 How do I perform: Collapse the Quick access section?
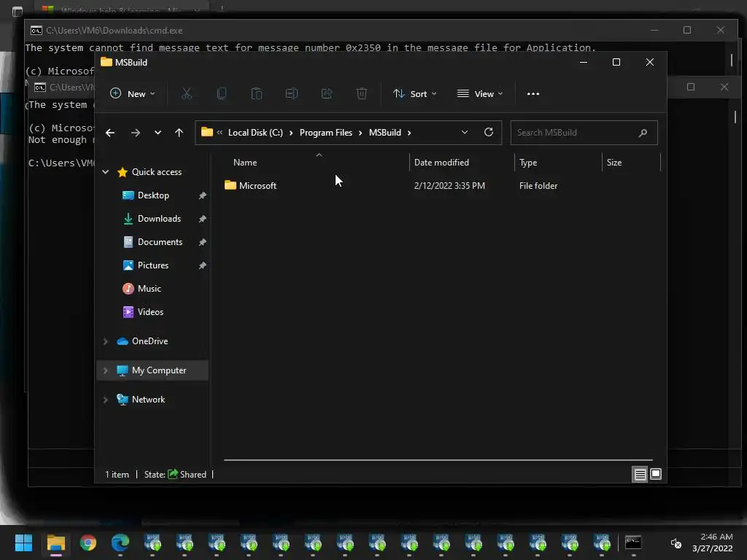pos(106,172)
